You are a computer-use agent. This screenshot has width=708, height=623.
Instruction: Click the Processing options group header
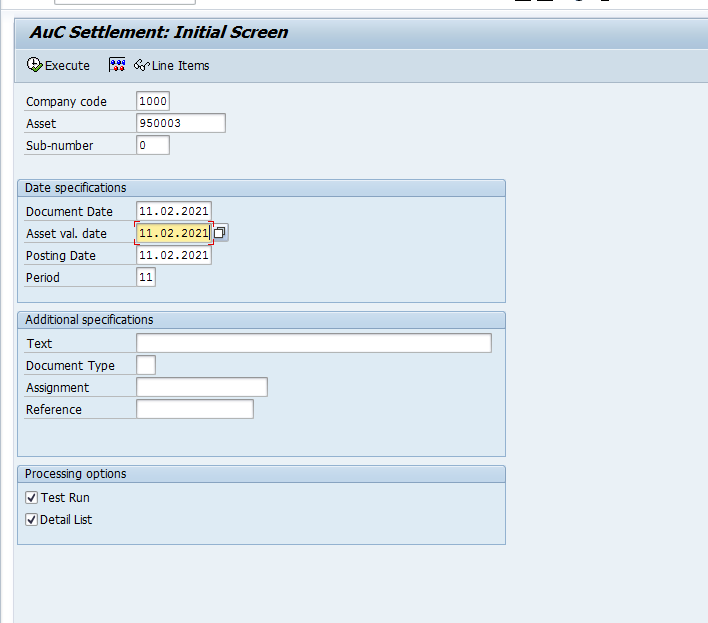coord(261,474)
